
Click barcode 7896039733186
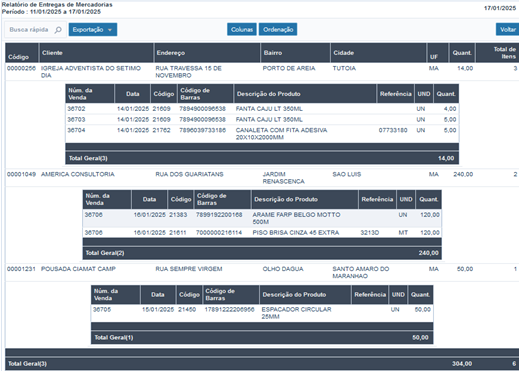coord(202,130)
